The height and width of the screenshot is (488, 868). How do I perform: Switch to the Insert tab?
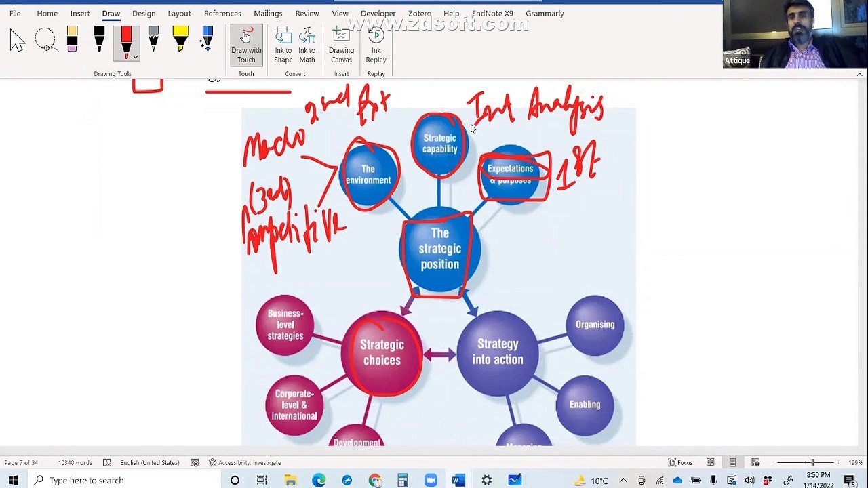click(x=79, y=13)
